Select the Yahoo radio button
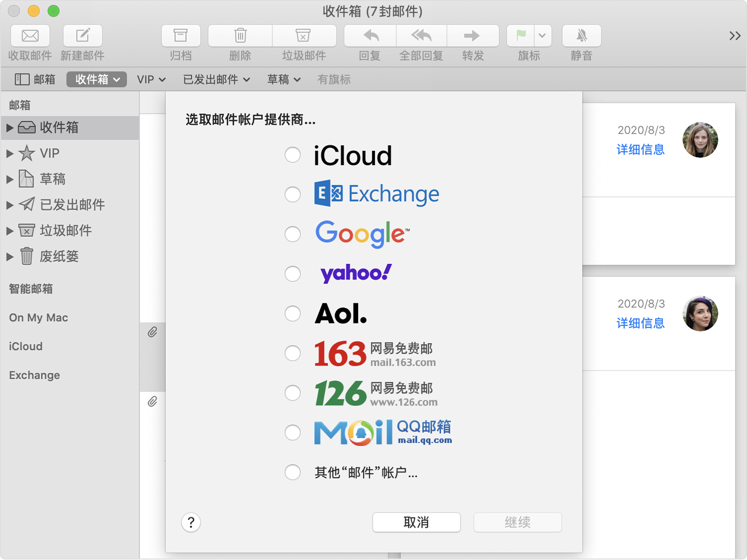This screenshot has width=747, height=560. (293, 274)
